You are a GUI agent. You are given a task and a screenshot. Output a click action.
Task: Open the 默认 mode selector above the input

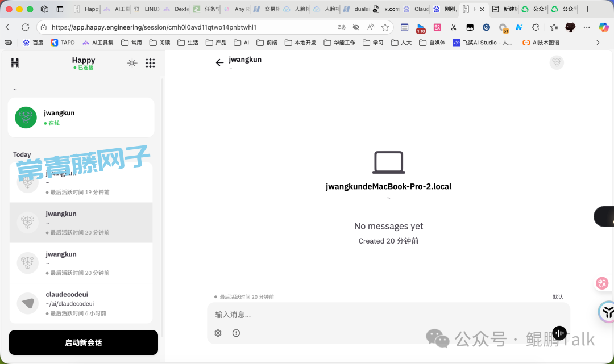(x=558, y=297)
